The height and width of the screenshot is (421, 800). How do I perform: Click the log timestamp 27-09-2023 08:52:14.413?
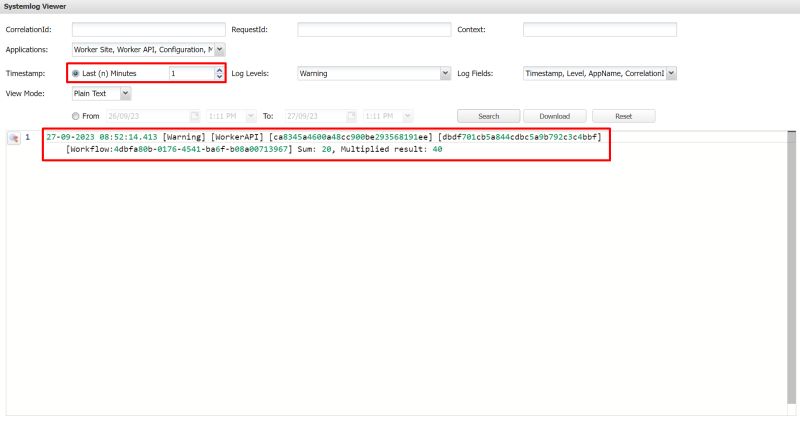(102, 137)
